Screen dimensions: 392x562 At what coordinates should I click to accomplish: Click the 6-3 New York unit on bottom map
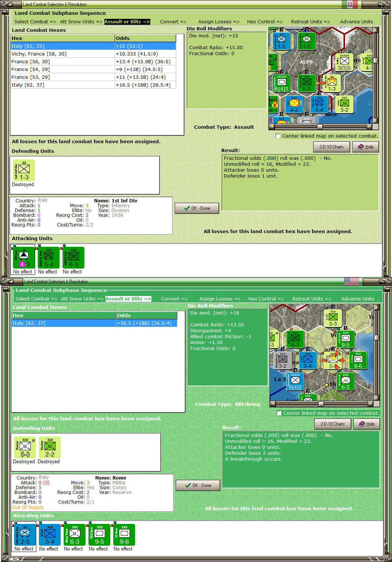tap(345, 381)
